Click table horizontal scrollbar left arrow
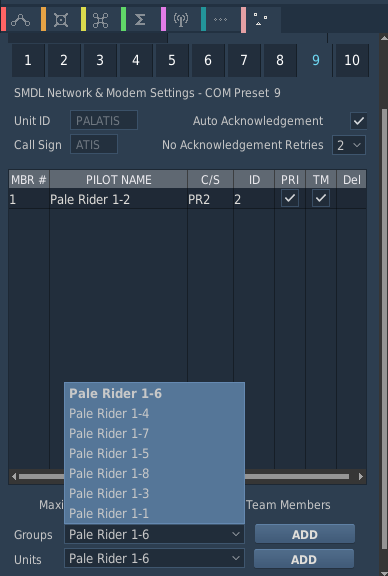The image size is (388, 576). pyautogui.click(x=14, y=476)
